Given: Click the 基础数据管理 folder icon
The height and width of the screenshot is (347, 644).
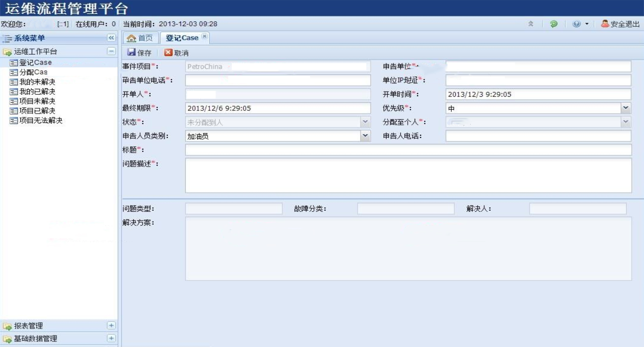Looking at the screenshot, I should tap(7, 339).
